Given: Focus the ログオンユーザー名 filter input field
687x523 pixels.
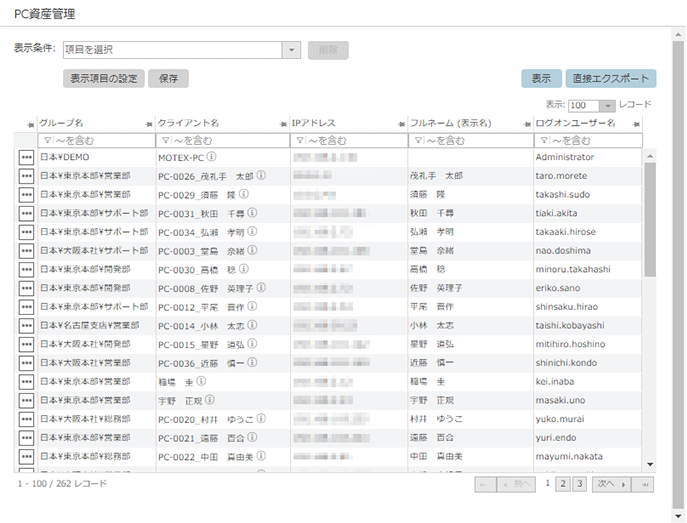Looking at the screenshot, I should pyautogui.click(x=592, y=141).
